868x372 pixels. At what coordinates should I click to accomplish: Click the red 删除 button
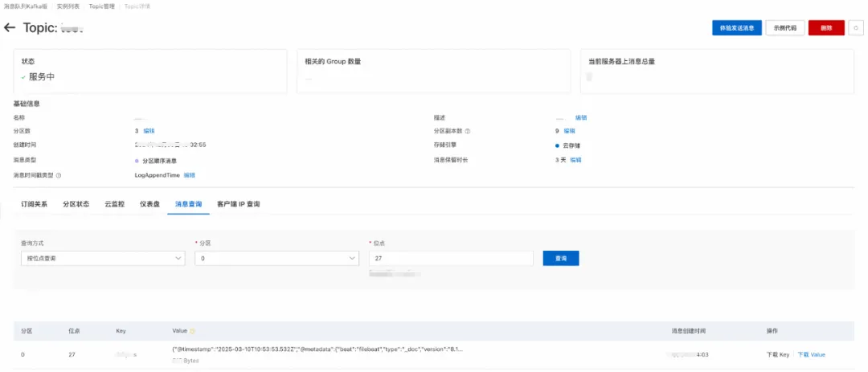pyautogui.click(x=826, y=27)
